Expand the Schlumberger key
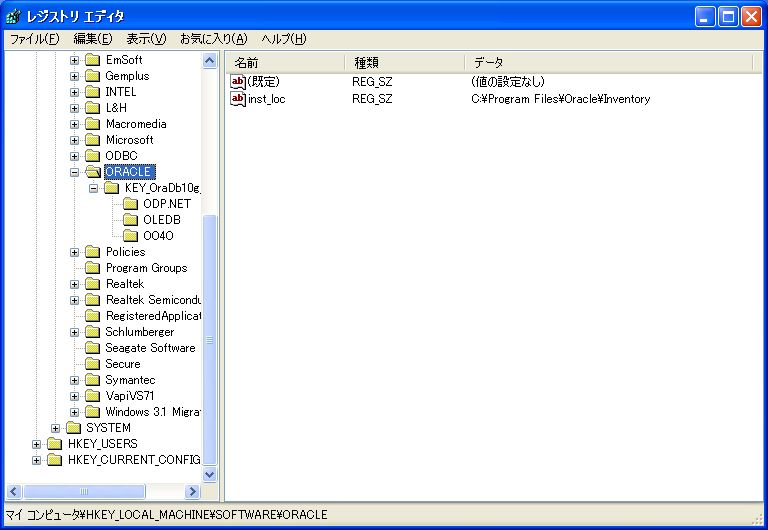The image size is (768, 530). (x=74, y=332)
